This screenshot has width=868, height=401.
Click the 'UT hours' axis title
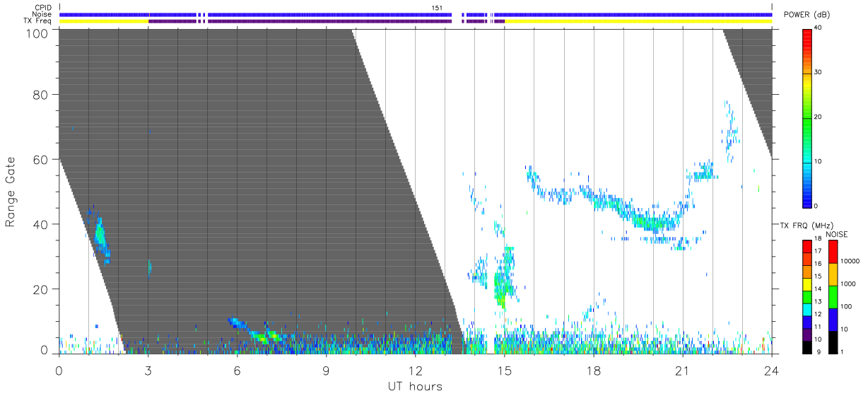(415, 386)
